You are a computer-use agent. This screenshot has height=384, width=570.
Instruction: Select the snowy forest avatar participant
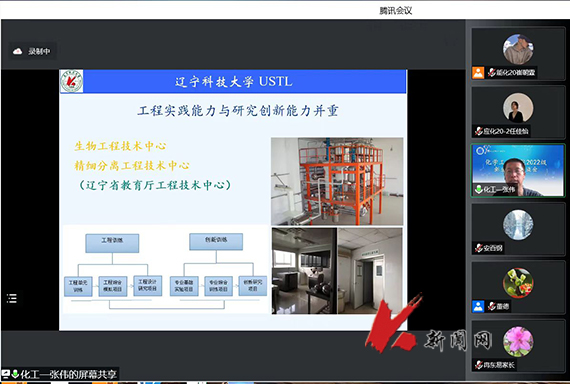[518, 225]
